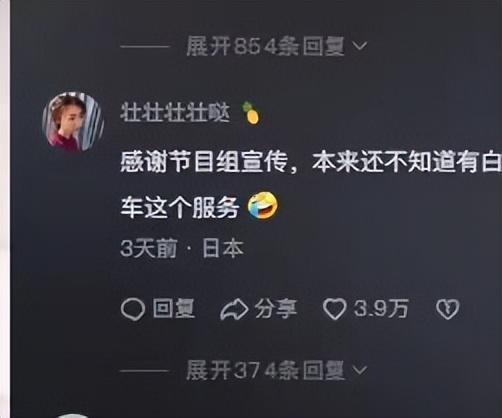Click the share arrow icon
Image resolution: width=502 pixels, height=418 pixels.
click(234, 310)
